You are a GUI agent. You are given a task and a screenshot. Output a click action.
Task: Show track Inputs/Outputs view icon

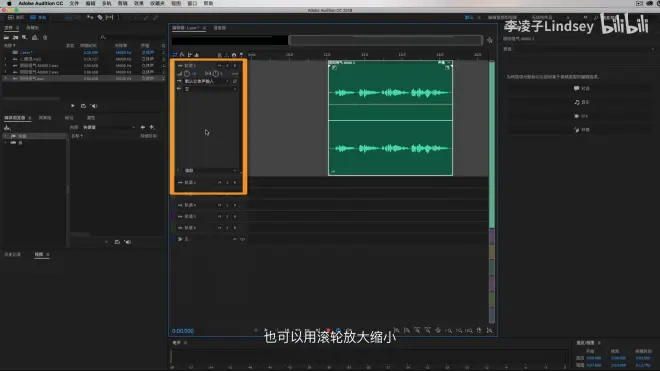coord(175,55)
